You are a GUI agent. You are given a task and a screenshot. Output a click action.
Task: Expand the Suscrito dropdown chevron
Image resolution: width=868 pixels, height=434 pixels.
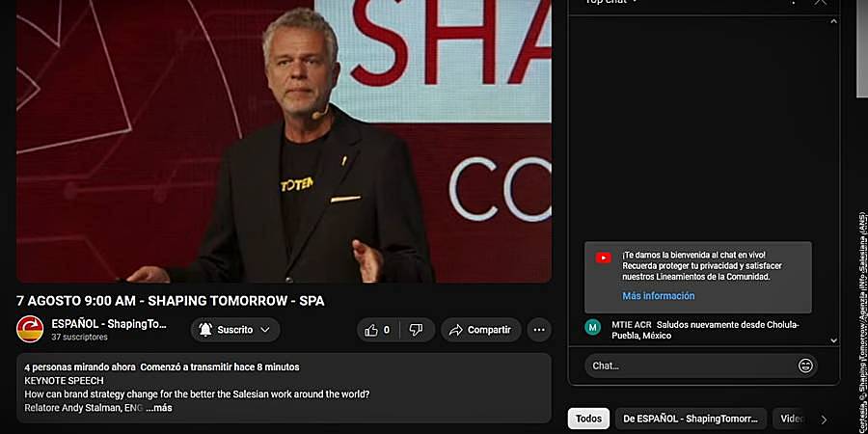[x=265, y=330]
